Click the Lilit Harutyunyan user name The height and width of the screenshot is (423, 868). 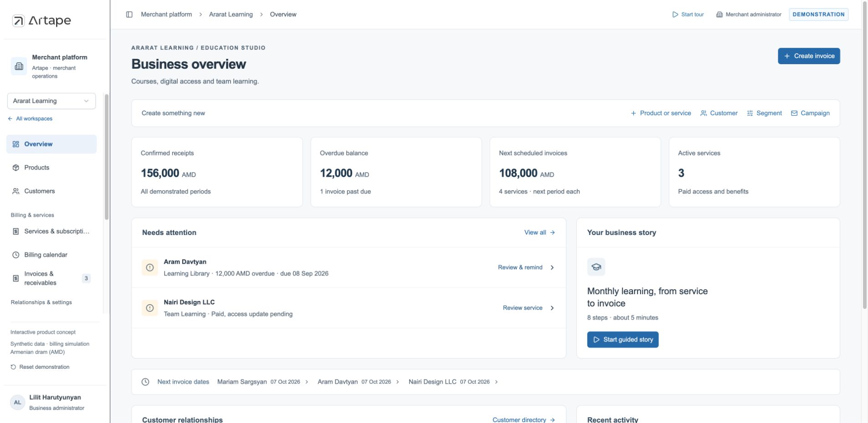[55, 398]
